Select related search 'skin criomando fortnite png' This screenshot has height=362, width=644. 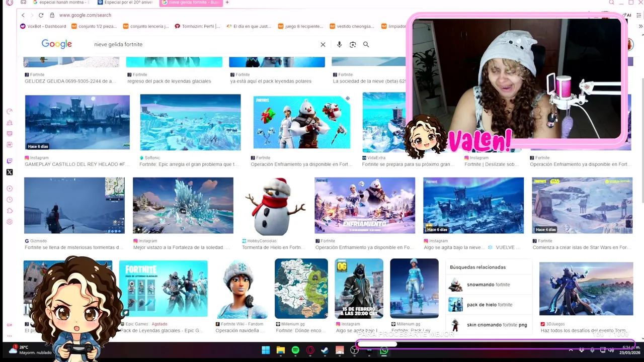coord(489,325)
